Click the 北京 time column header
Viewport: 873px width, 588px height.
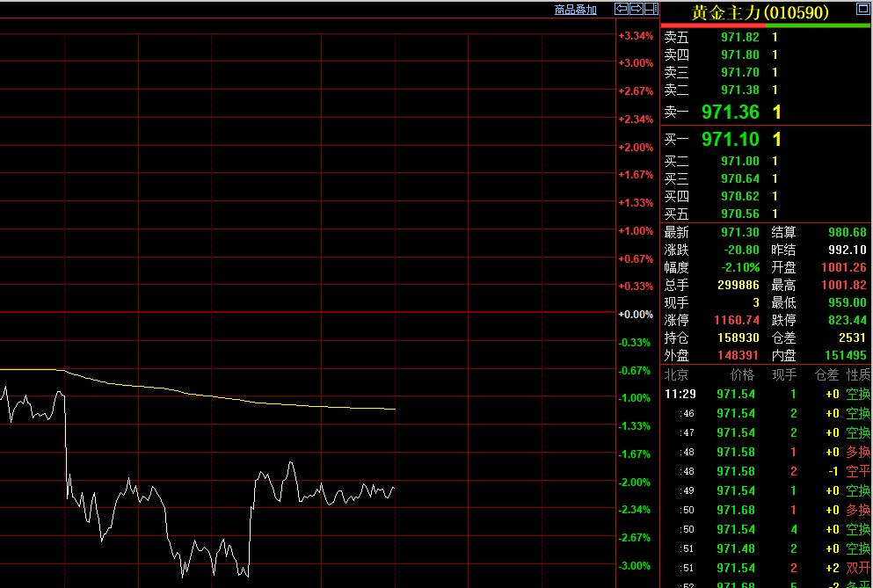[676, 374]
